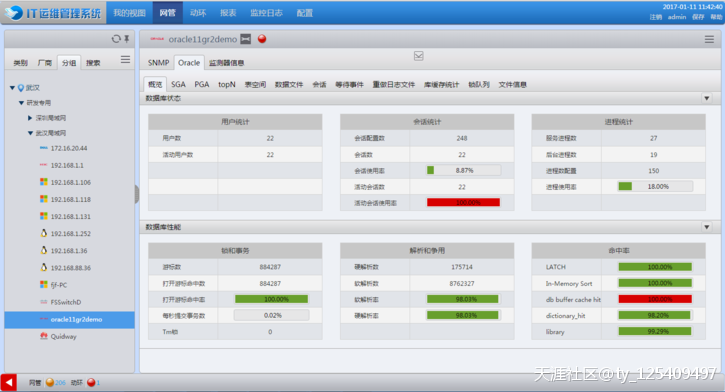Select the oracle11gr2demo tree item
Screen dimensions: 725x392
click(x=69, y=319)
